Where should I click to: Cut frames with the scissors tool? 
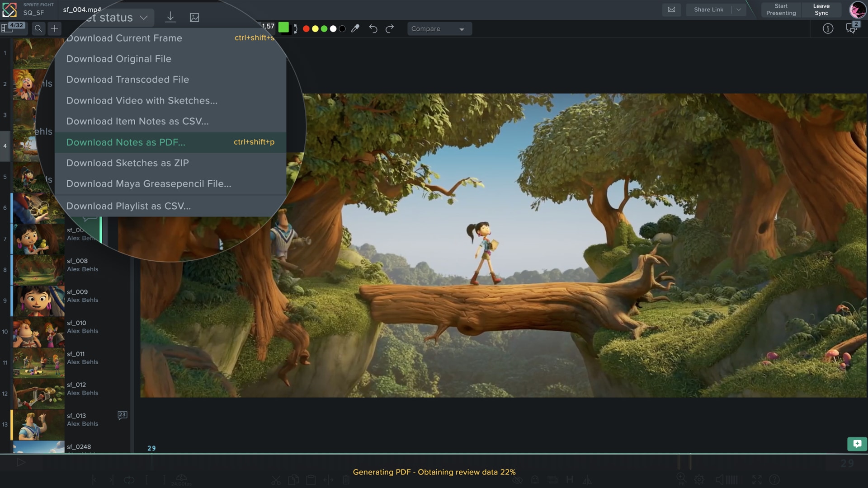tap(277, 480)
